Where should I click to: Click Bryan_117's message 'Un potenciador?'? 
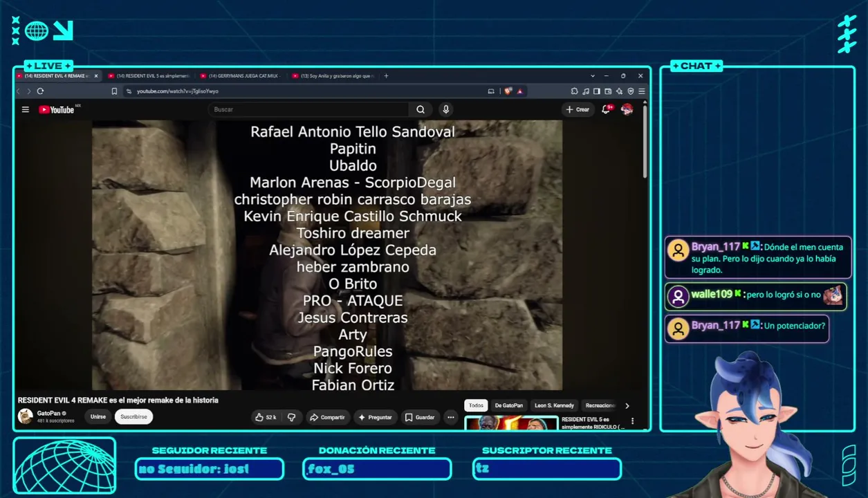747,329
